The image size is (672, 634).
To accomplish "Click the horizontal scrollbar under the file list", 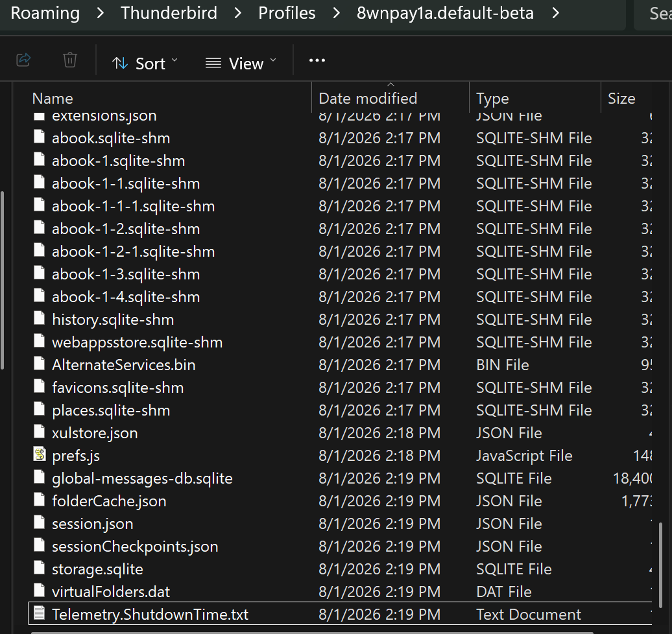I will coord(312,632).
